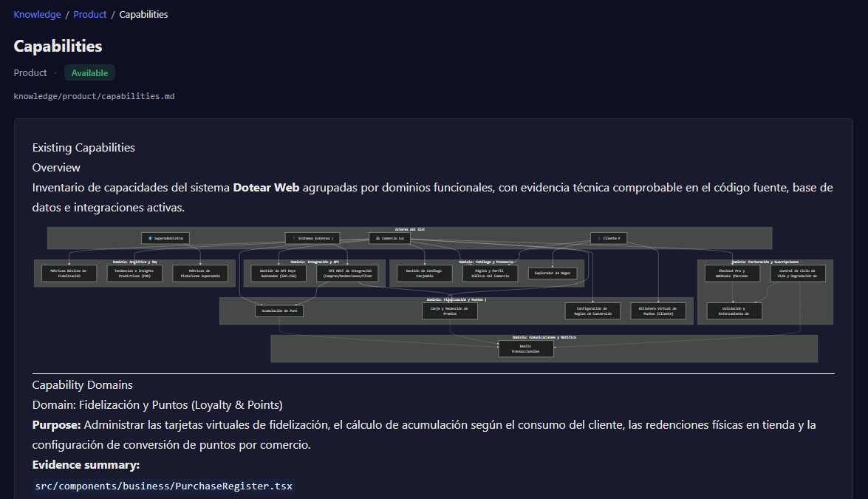Click the Página y Perfil Público node
Screen dimensions: 868x499
tap(491, 273)
